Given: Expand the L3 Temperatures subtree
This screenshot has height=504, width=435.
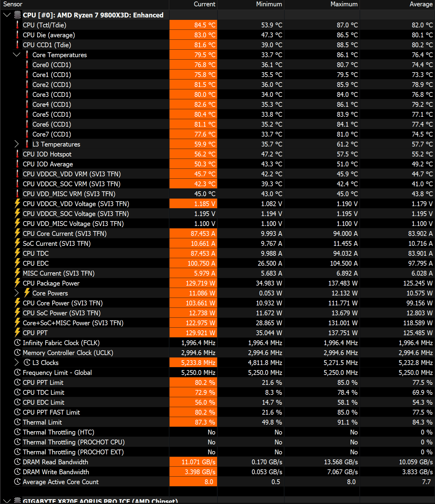Looking at the screenshot, I should tap(17, 144).
